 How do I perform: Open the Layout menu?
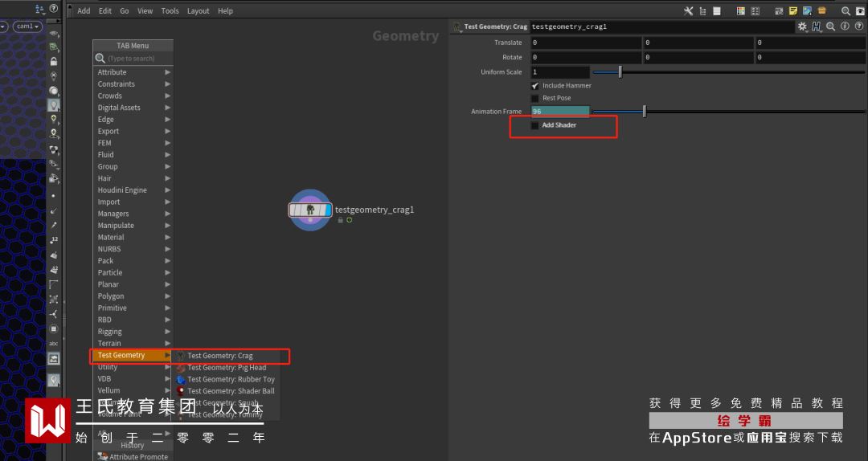(x=199, y=10)
